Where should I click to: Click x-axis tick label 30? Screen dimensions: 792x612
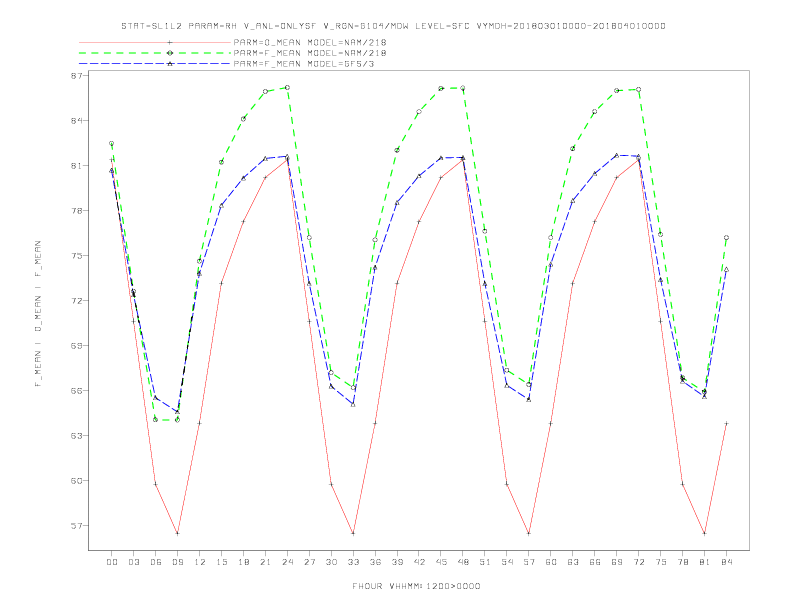click(331, 562)
